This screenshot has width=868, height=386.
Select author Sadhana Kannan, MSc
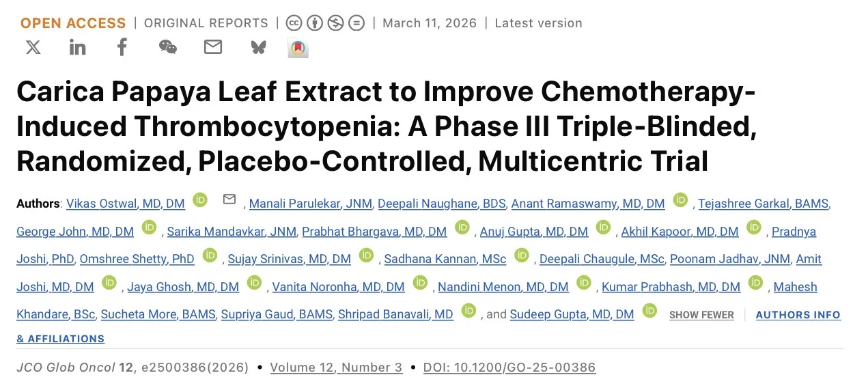click(445, 259)
